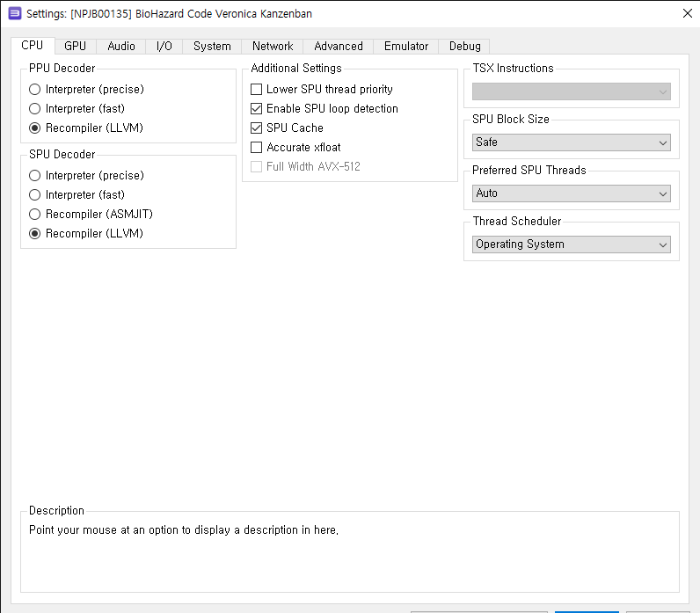This screenshot has height=613, width=700.
Task: Click the RPCS3 settings window icon
Action: (x=15, y=13)
